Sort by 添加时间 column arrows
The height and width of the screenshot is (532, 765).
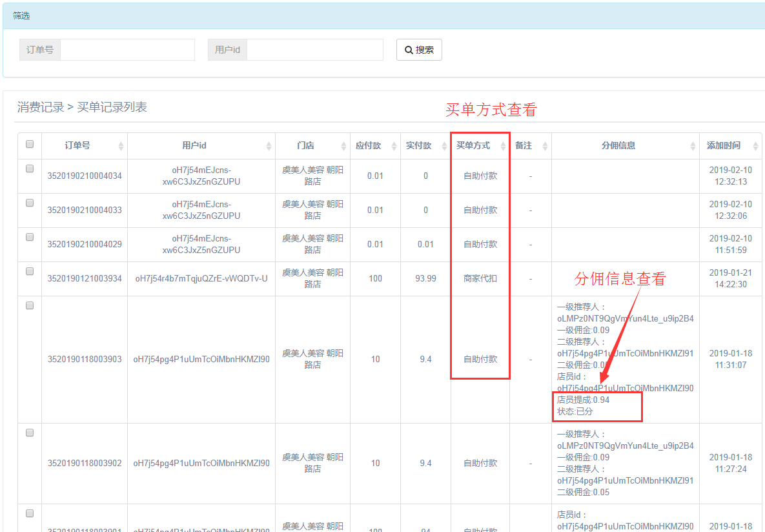point(755,147)
